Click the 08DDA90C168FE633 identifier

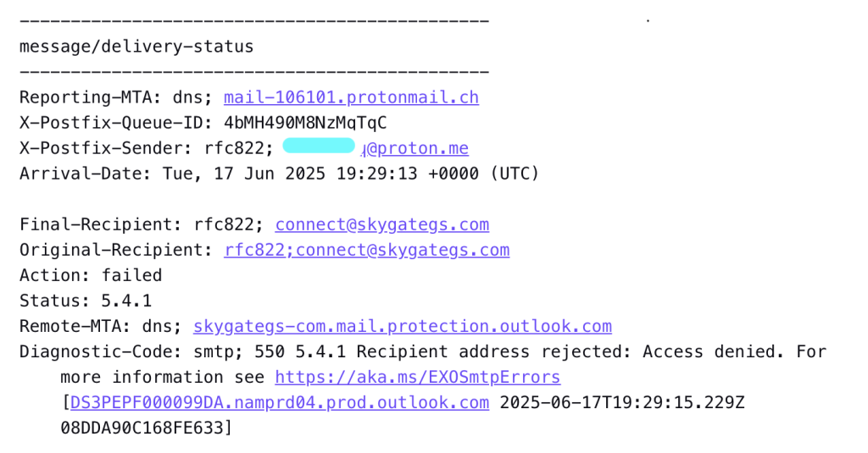(142, 428)
